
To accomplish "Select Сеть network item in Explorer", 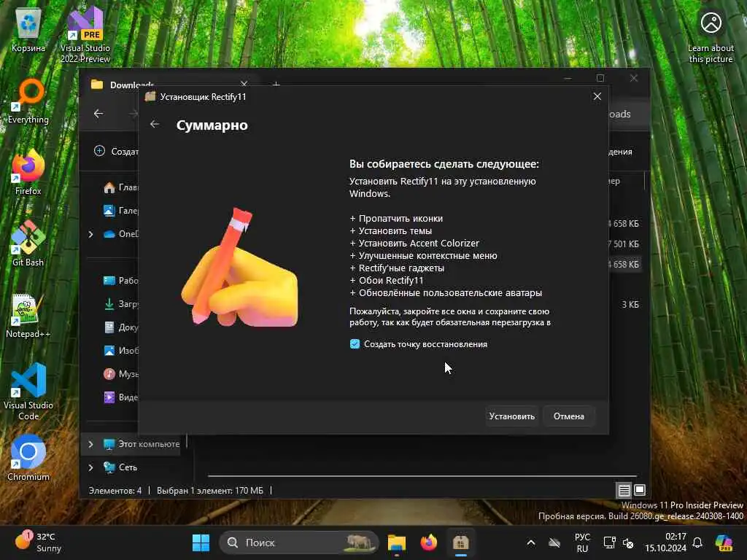I will [120, 467].
